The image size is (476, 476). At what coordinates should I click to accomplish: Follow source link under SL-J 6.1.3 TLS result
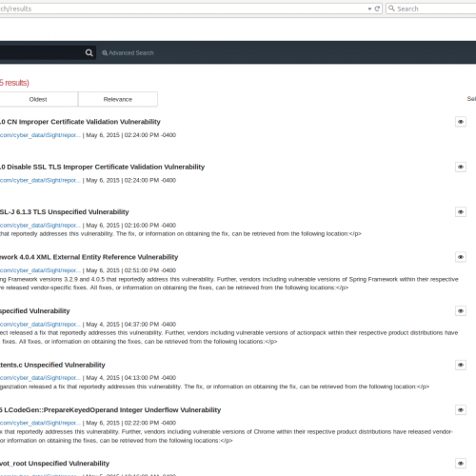(40, 226)
